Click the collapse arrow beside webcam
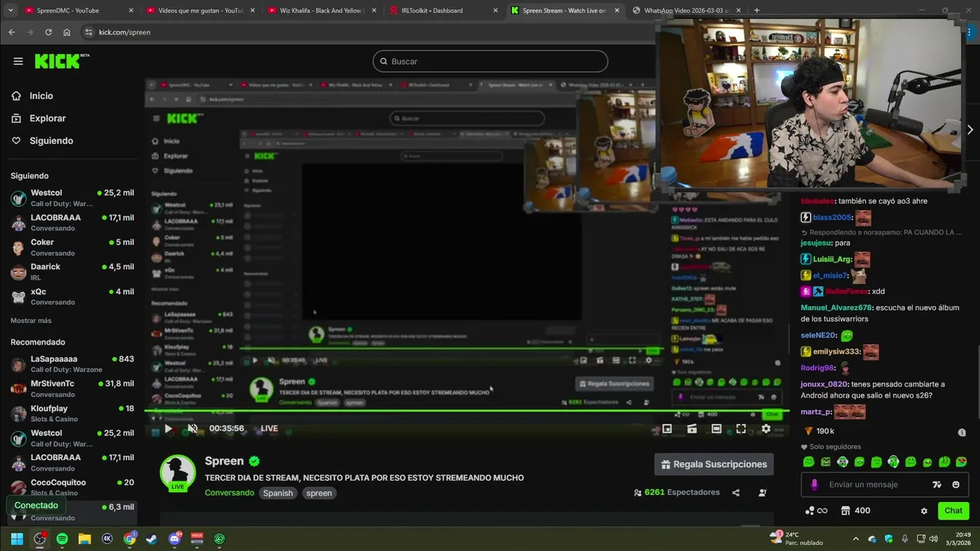Screen dimensions: 980x551 (970, 130)
